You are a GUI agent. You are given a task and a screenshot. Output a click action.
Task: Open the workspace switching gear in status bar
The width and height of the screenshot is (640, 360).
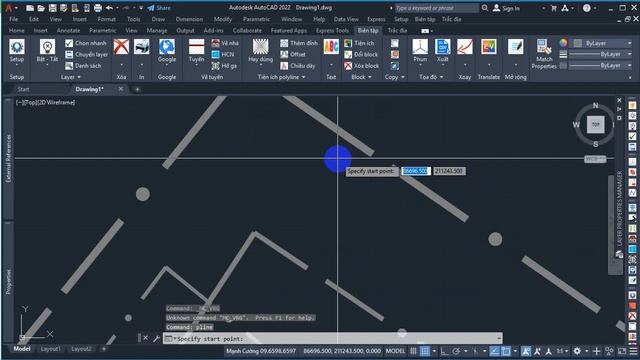pos(577,351)
